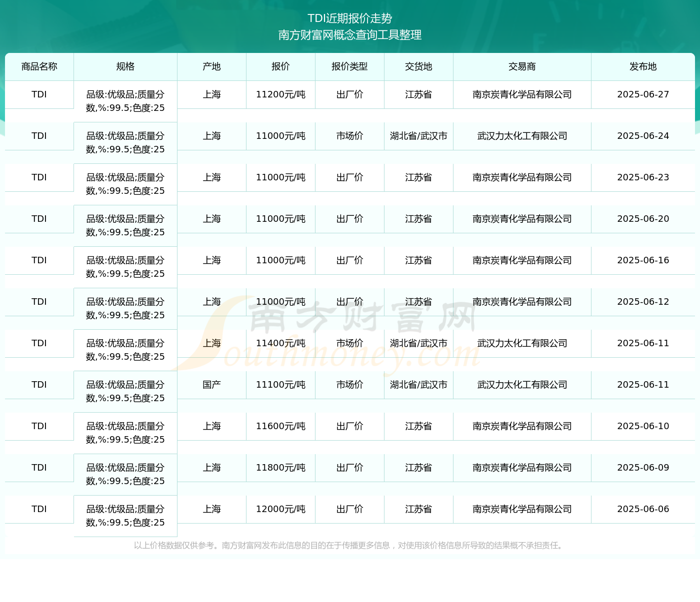Click "江苏省" in the 2025-06-27 row
Screen dimensions: 700x602
pyautogui.click(x=419, y=94)
